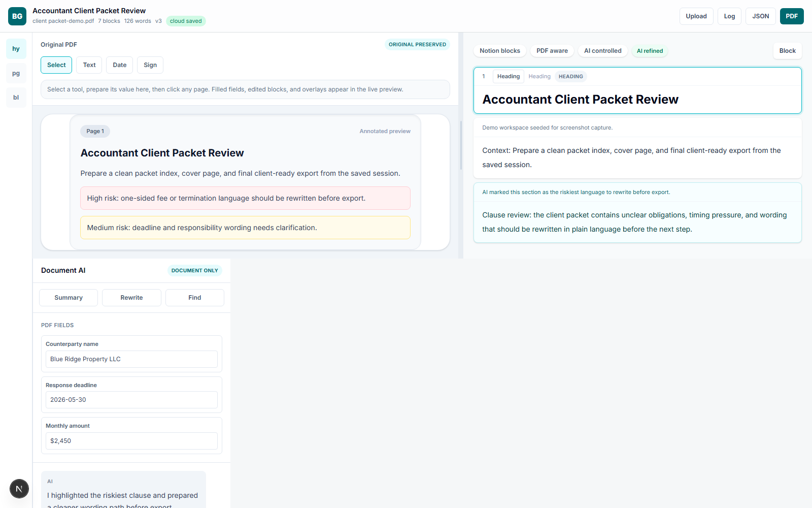Click the client packet-demo.pdf filename
Viewport: 812px width, 508px height.
63,21
